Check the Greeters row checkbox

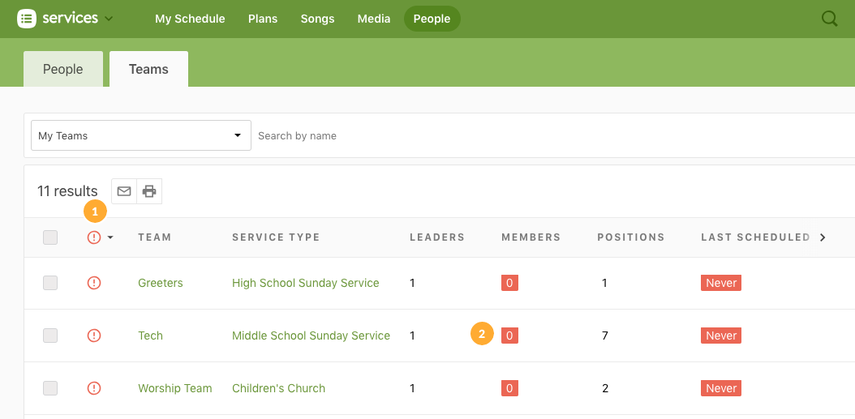[50, 283]
